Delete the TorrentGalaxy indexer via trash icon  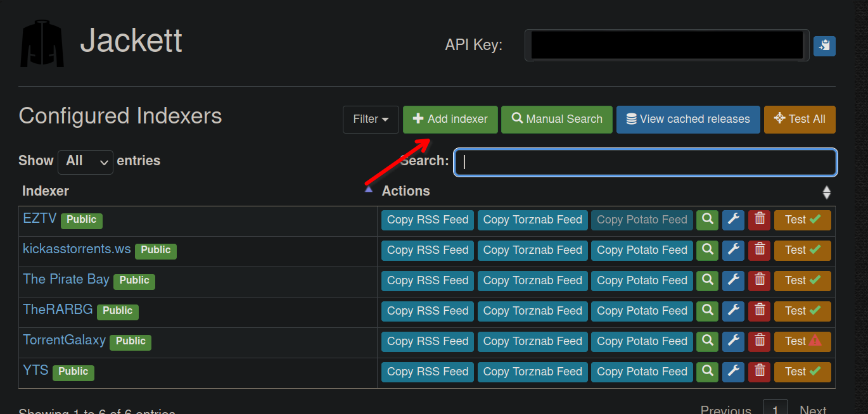point(760,341)
